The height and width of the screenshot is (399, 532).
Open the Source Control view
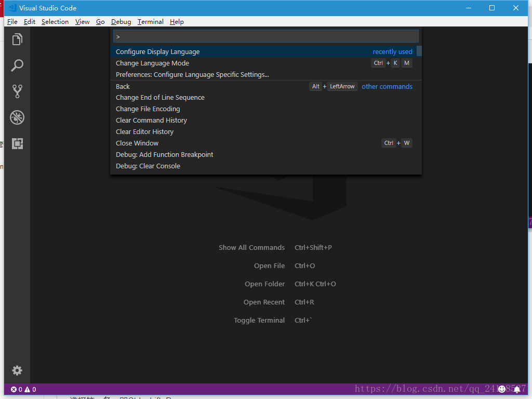pos(17,91)
